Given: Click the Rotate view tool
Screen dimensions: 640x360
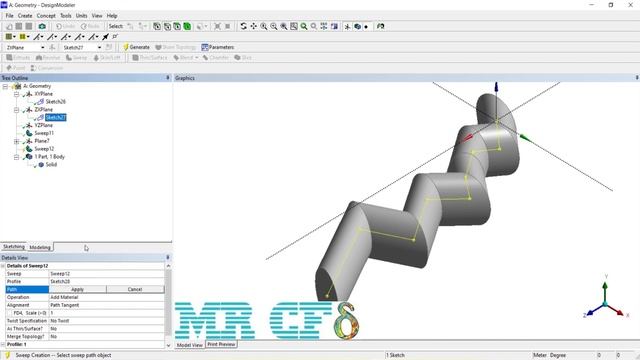Looking at the screenshot, I should [x=243, y=26].
